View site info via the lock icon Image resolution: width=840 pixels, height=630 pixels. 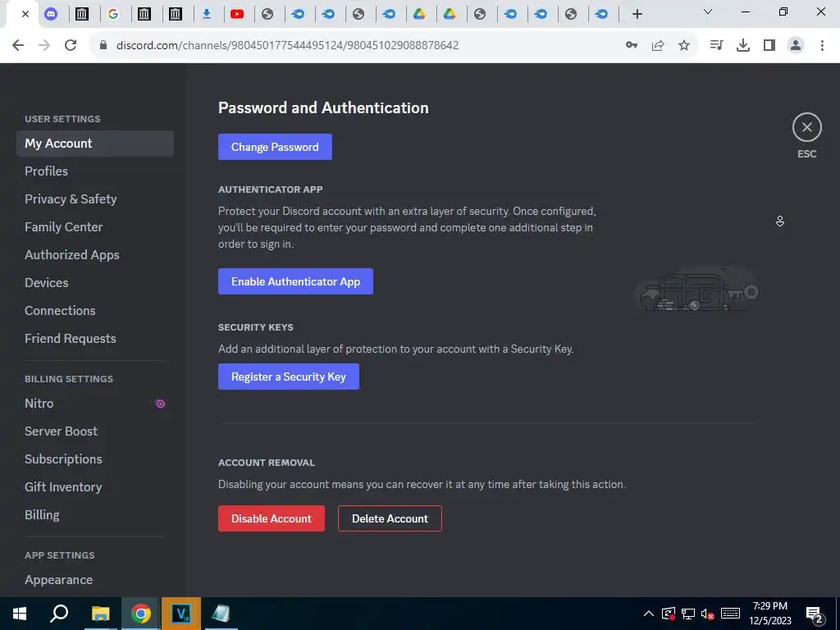coord(103,46)
